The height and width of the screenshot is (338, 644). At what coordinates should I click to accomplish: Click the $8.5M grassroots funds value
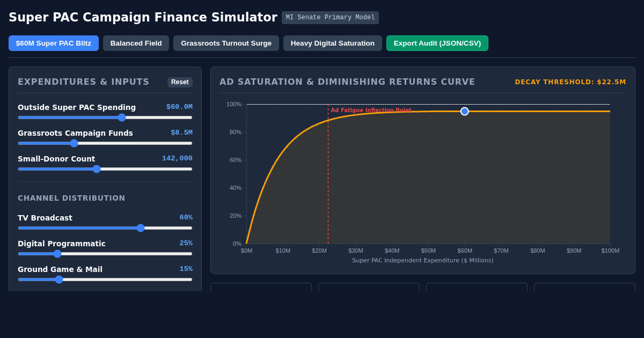pyautogui.click(x=181, y=133)
